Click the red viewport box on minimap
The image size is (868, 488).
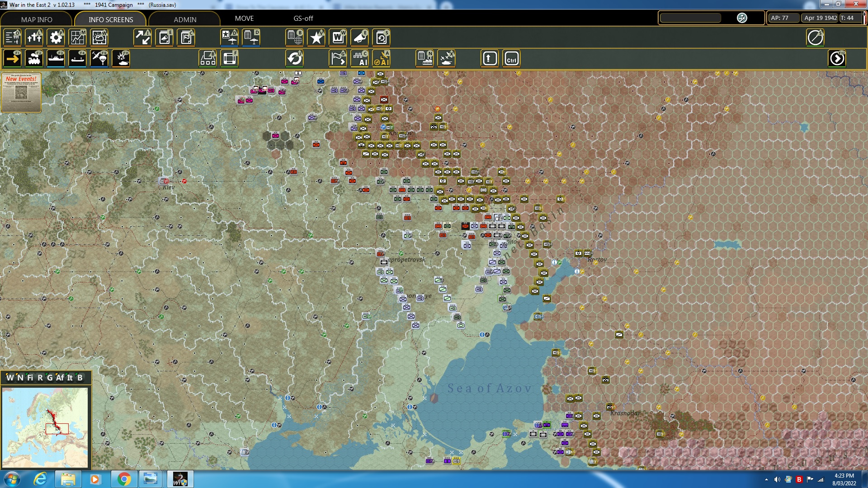coord(57,428)
